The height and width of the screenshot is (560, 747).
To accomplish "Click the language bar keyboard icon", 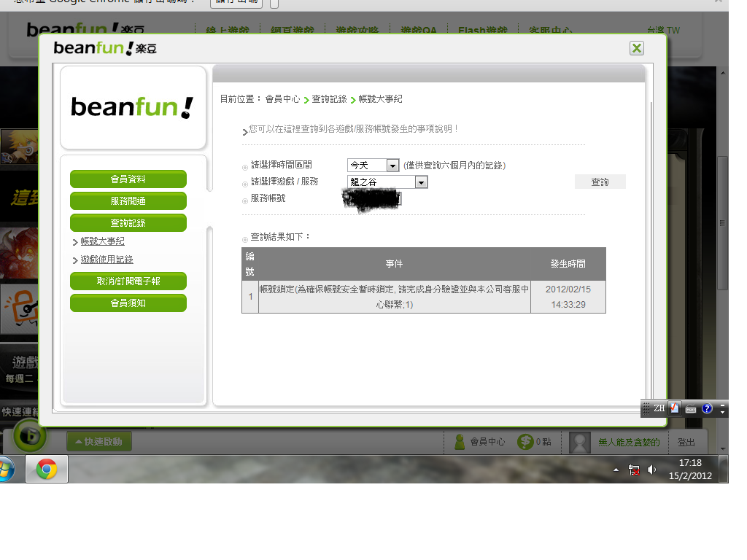I will coord(691,408).
